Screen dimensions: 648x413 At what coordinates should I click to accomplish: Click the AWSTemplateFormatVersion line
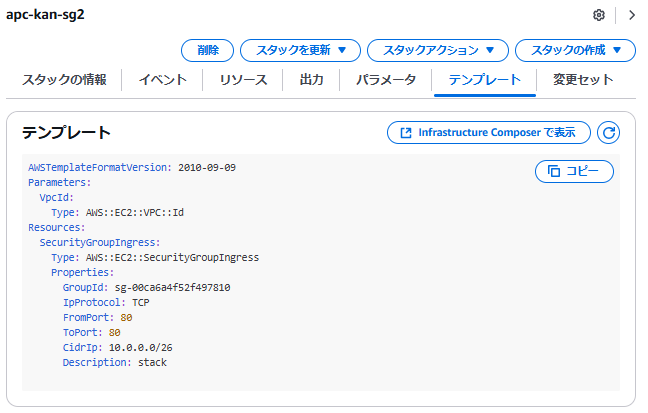132,168
